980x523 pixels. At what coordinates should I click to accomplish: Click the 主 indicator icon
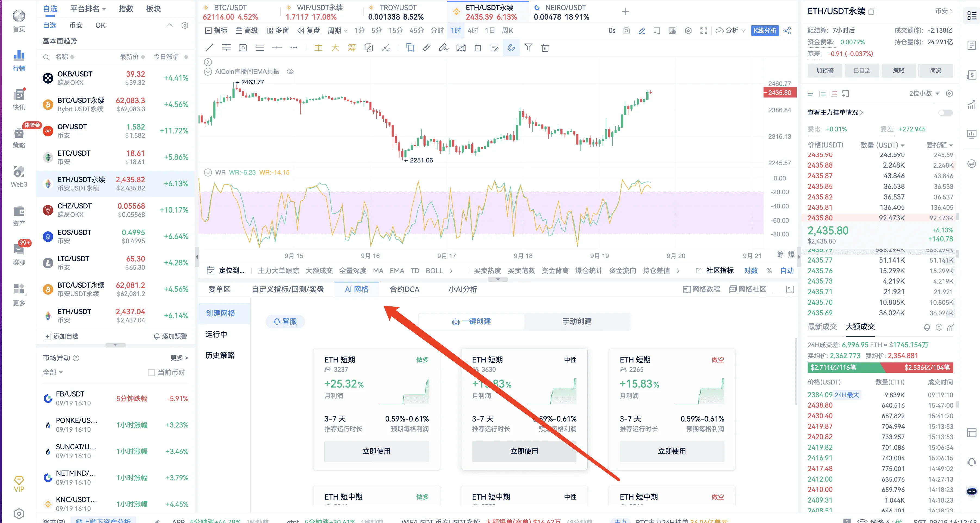318,48
